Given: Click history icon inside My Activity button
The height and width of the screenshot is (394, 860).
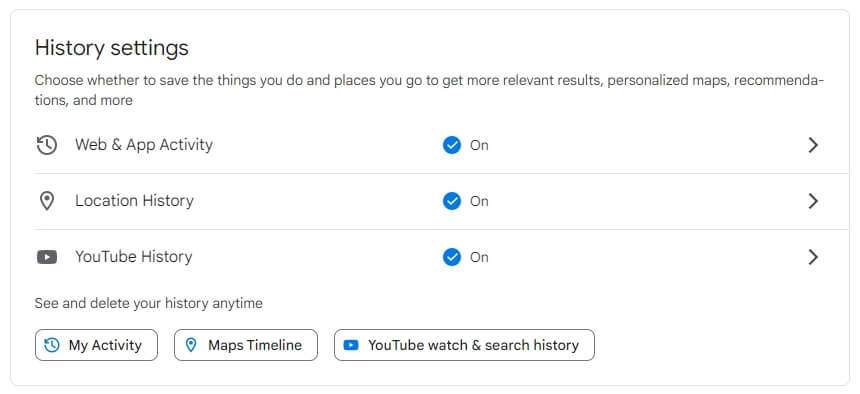Looking at the screenshot, I should pos(52,345).
